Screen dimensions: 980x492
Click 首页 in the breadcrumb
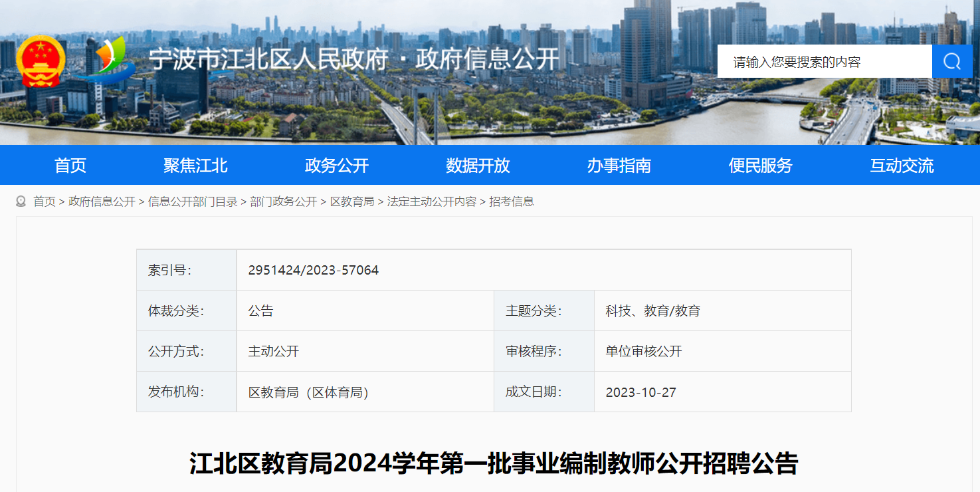(x=45, y=201)
